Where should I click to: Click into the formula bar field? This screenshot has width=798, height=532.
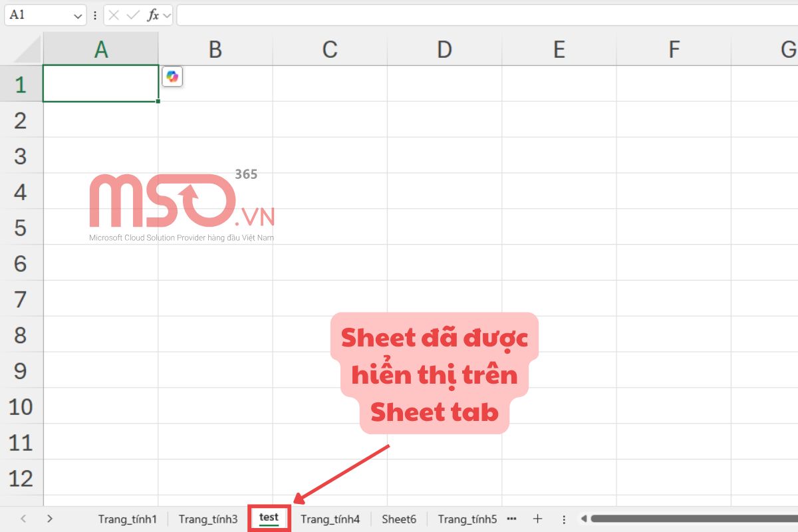click(x=487, y=15)
